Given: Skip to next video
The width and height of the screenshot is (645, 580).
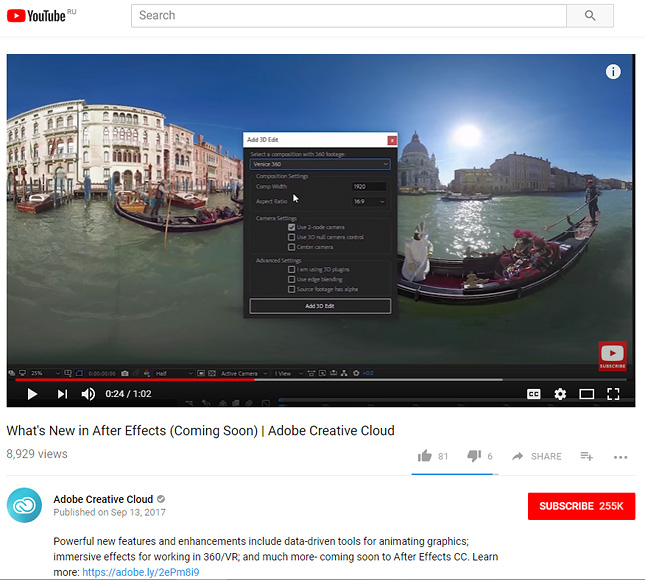Looking at the screenshot, I should [62, 394].
